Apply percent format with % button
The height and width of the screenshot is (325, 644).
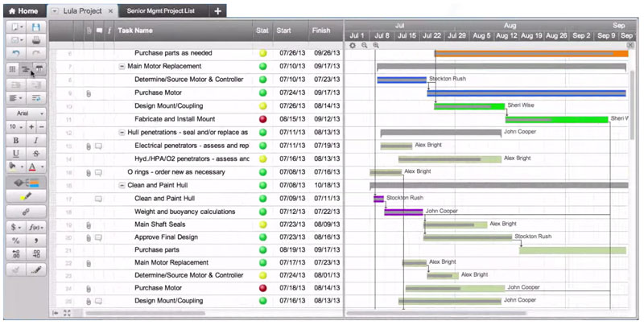pyautogui.click(x=16, y=241)
